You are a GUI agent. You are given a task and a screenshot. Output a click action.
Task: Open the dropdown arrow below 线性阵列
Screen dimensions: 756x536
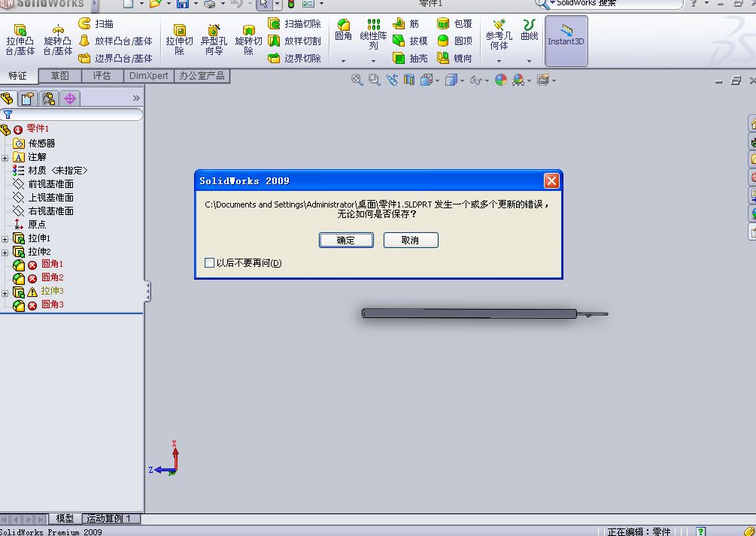click(x=373, y=61)
